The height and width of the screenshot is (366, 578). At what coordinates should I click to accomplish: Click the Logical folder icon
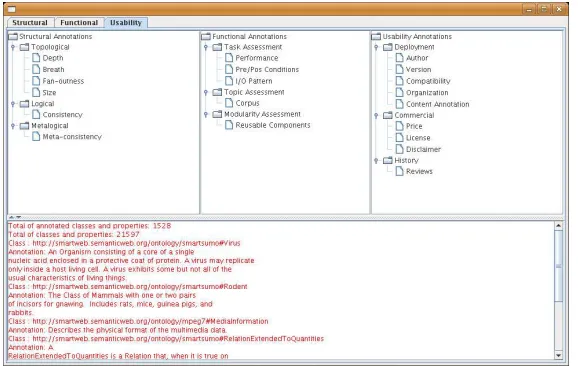point(24,104)
